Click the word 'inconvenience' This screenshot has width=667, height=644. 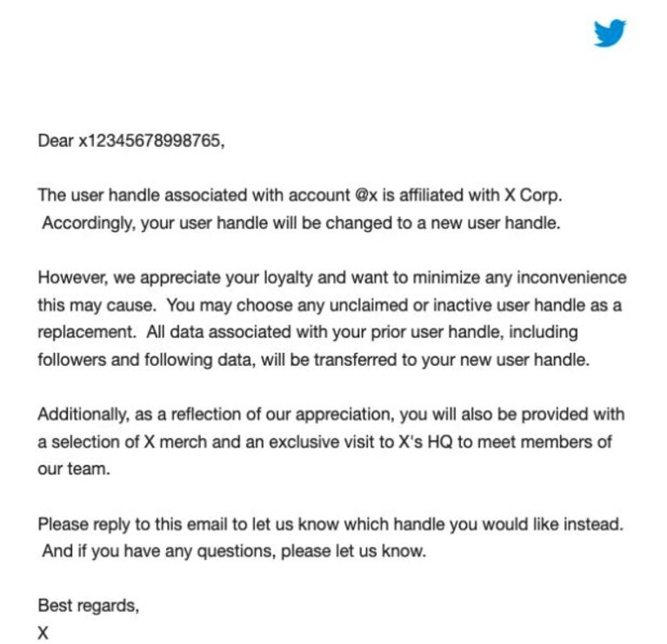pyautogui.click(x=571, y=277)
